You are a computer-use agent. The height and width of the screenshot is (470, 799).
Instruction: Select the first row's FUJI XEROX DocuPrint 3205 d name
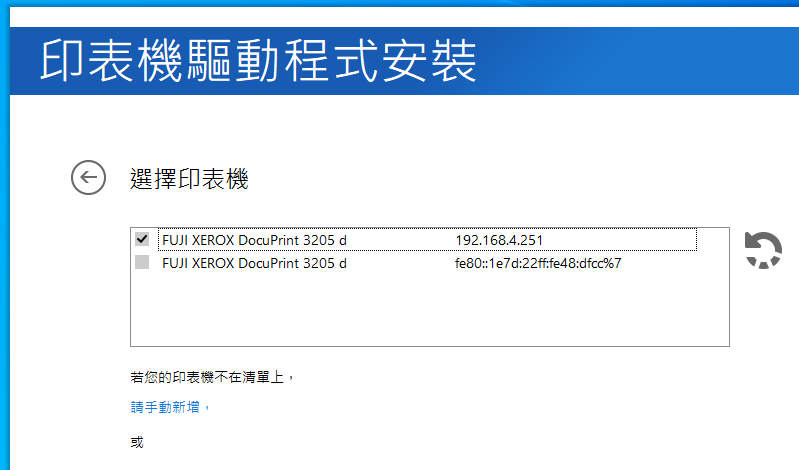pyautogui.click(x=254, y=240)
